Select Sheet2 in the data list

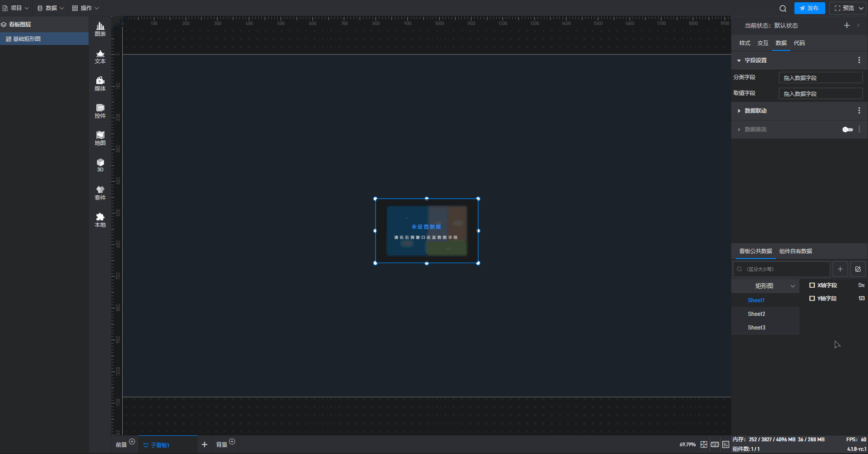coord(756,314)
